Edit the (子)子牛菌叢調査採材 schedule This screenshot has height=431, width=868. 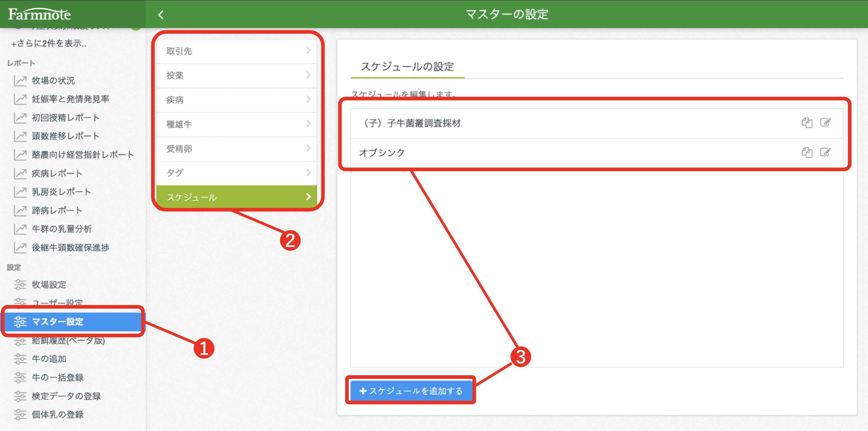pos(825,123)
